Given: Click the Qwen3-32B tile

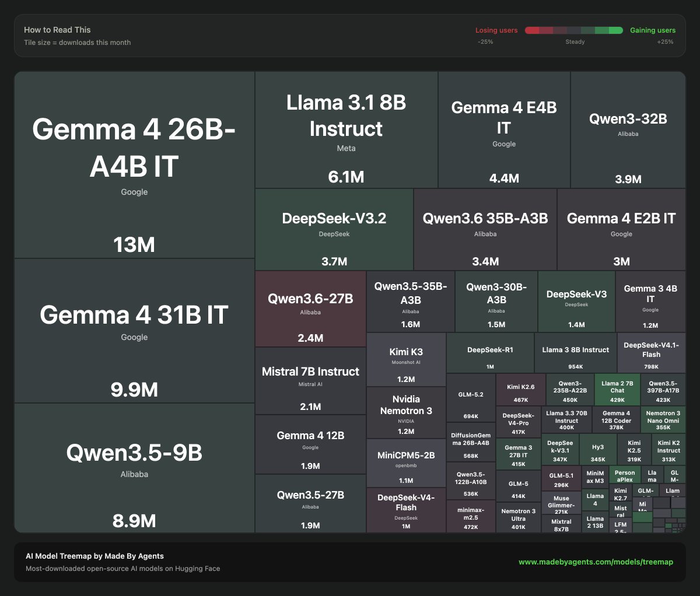Looking at the screenshot, I should [x=628, y=130].
